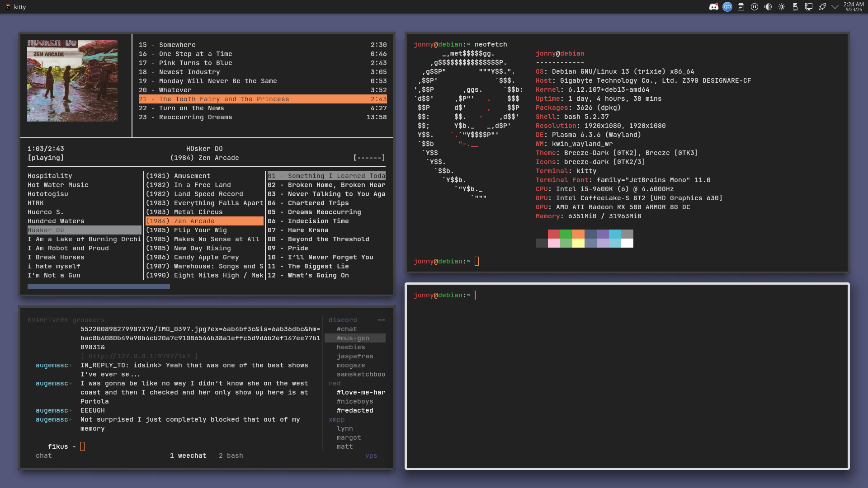Screen dimensions: 868x488
Task: Open the wired network connection tray icon
Action: (x=808, y=7)
